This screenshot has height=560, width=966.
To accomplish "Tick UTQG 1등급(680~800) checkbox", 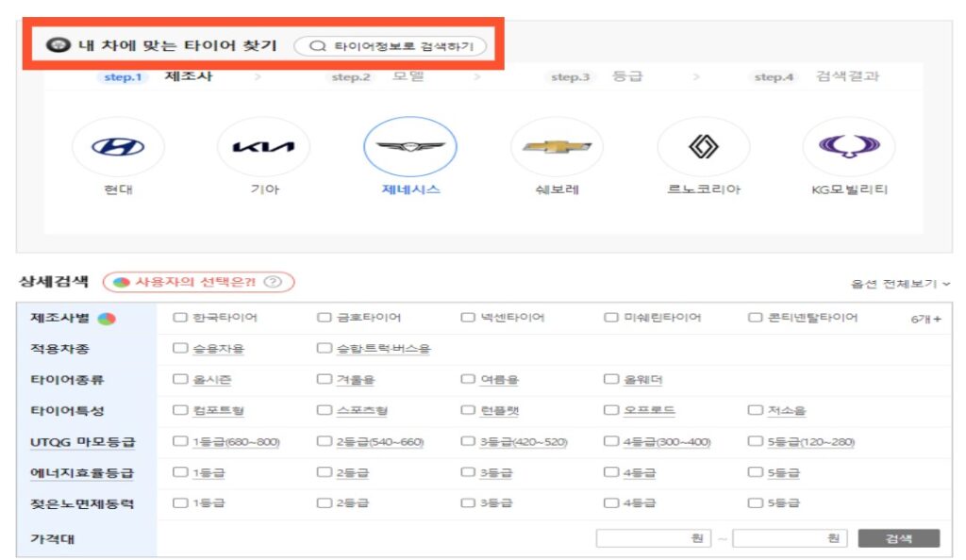I will click(180, 441).
